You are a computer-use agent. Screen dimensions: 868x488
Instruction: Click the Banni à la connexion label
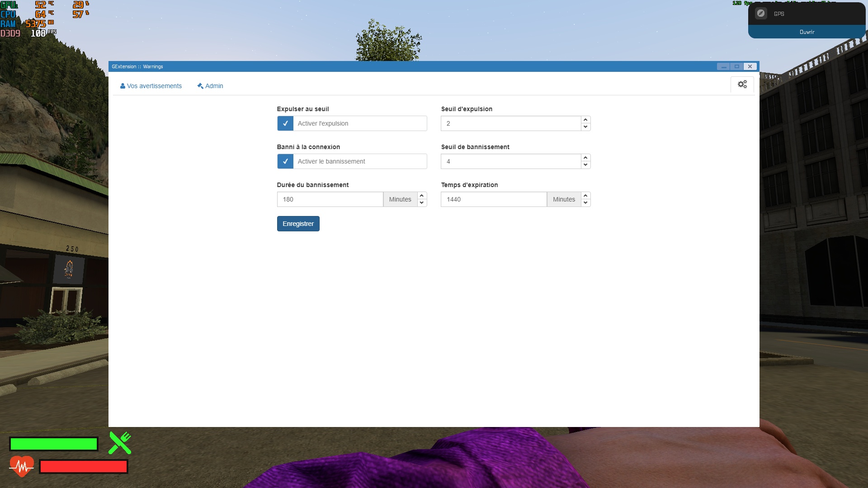pyautogui.click(x=308, y=147)
